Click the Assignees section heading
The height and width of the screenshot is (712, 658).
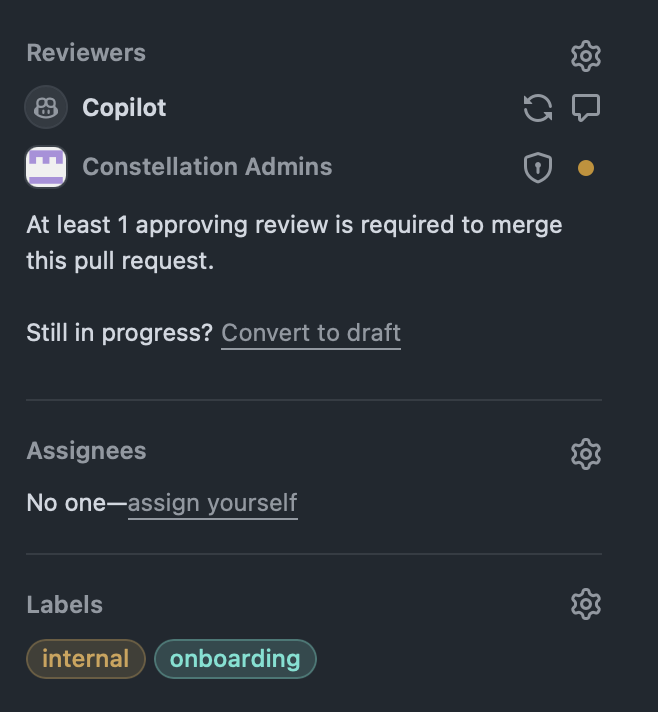pyautogui.click(x=86, y=451)
